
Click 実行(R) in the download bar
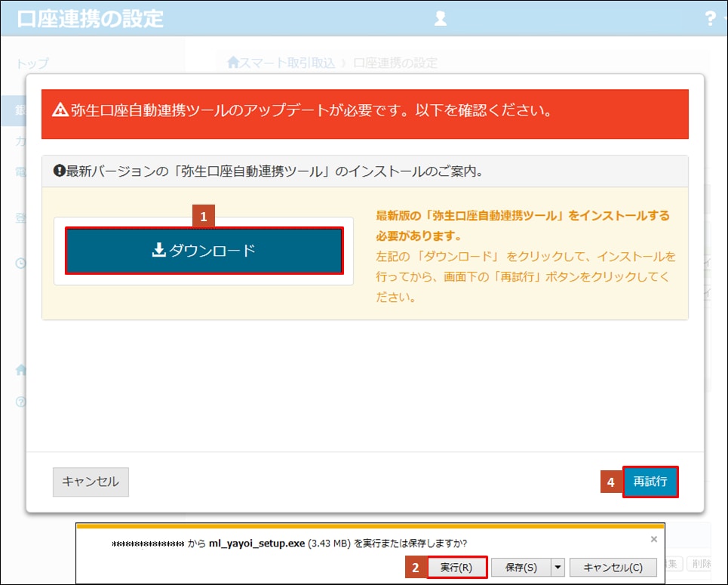coord(456,568)
